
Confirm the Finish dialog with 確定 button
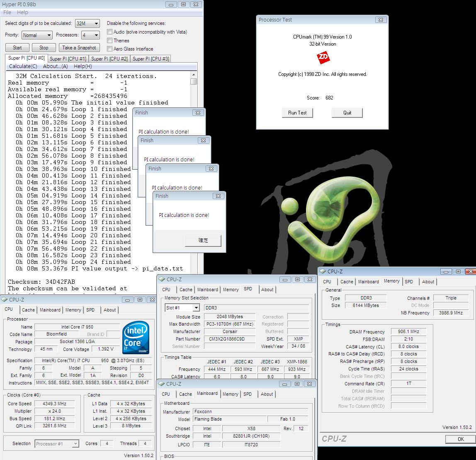click(x=203, y=241)
